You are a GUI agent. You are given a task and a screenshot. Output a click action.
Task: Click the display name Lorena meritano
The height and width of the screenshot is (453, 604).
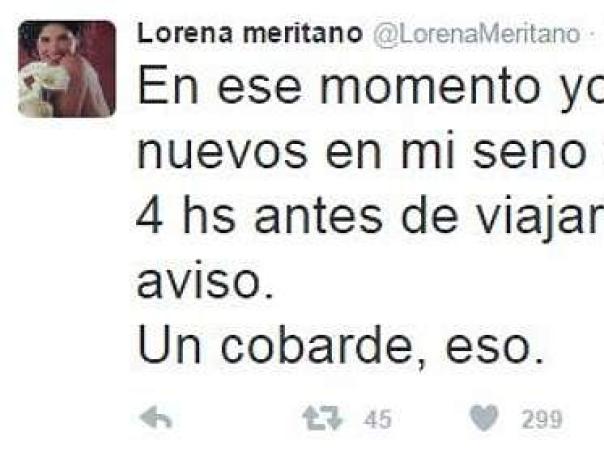250,33
